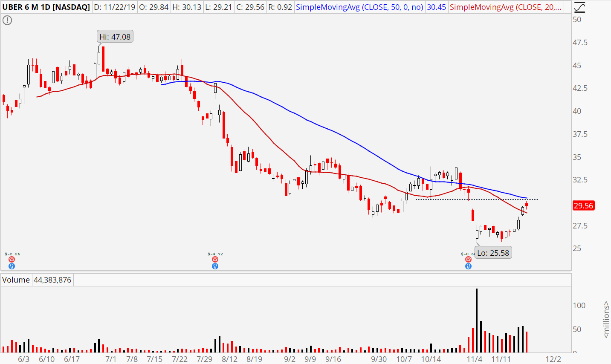Image resolution: width=611 pixels, height=364 pixels.
Task: Click the 11/4 date on time axis
Action: [x=475, y=359]
